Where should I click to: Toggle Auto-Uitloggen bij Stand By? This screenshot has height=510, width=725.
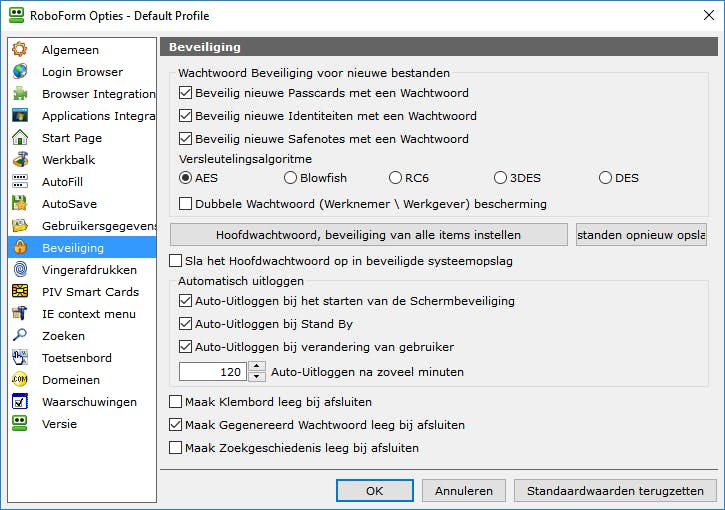point(185,324)
